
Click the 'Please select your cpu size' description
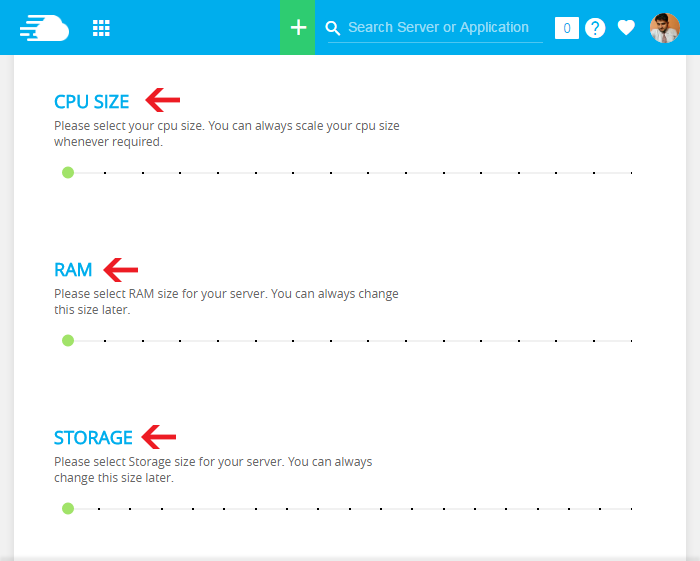[227, 133]
